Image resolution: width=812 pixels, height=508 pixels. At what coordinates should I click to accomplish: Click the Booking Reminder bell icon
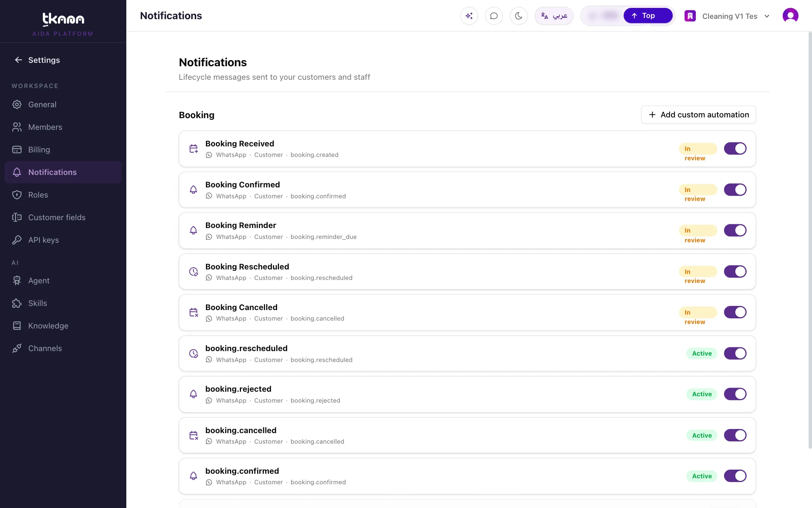[194, 230]
